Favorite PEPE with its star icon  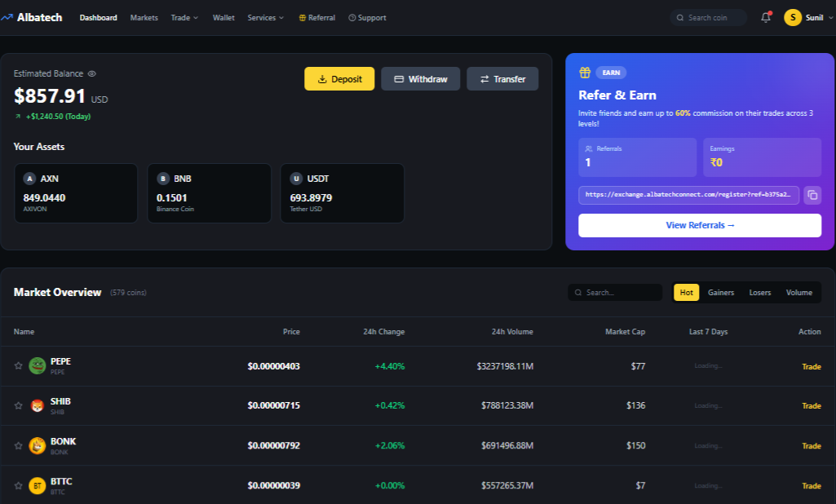(18, 366)
